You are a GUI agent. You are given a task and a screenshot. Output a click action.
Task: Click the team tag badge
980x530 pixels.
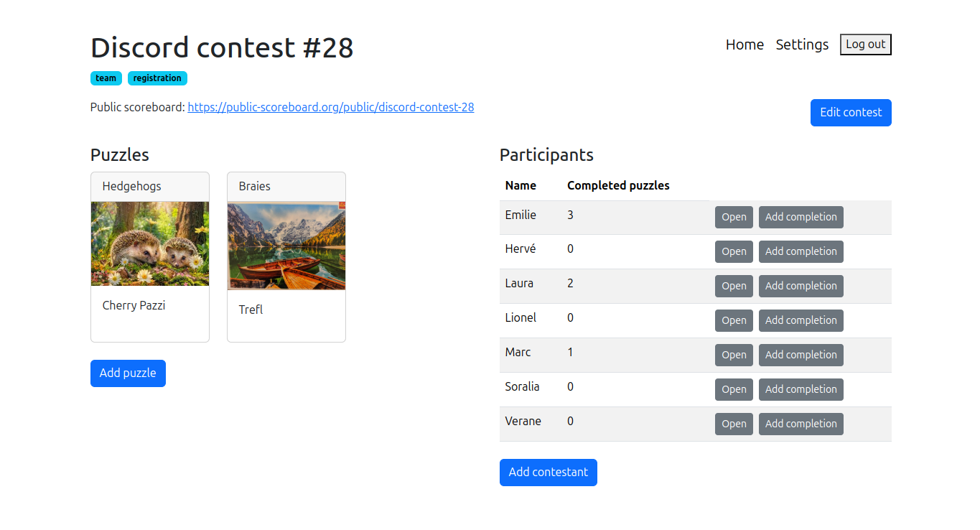coord(106,78)
